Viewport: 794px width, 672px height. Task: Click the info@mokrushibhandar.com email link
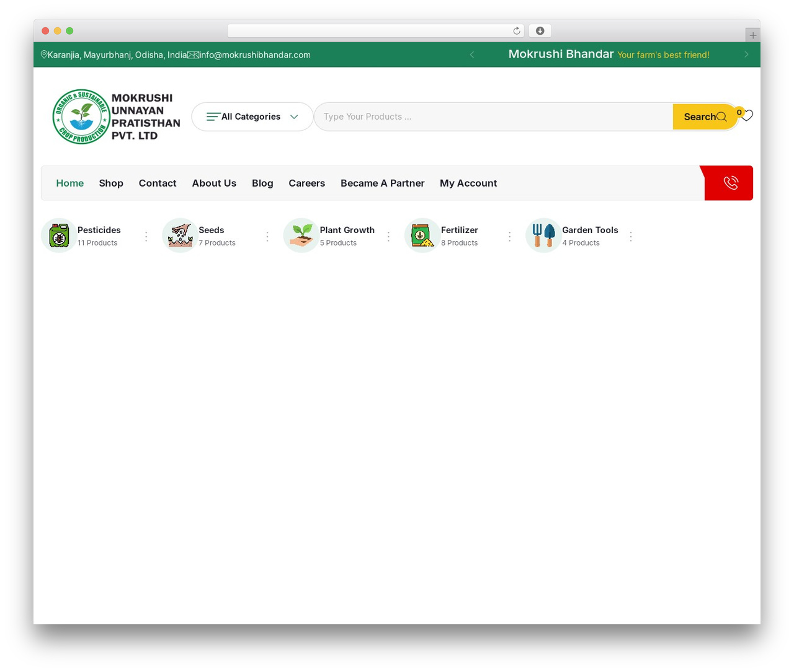coord(255,55)
